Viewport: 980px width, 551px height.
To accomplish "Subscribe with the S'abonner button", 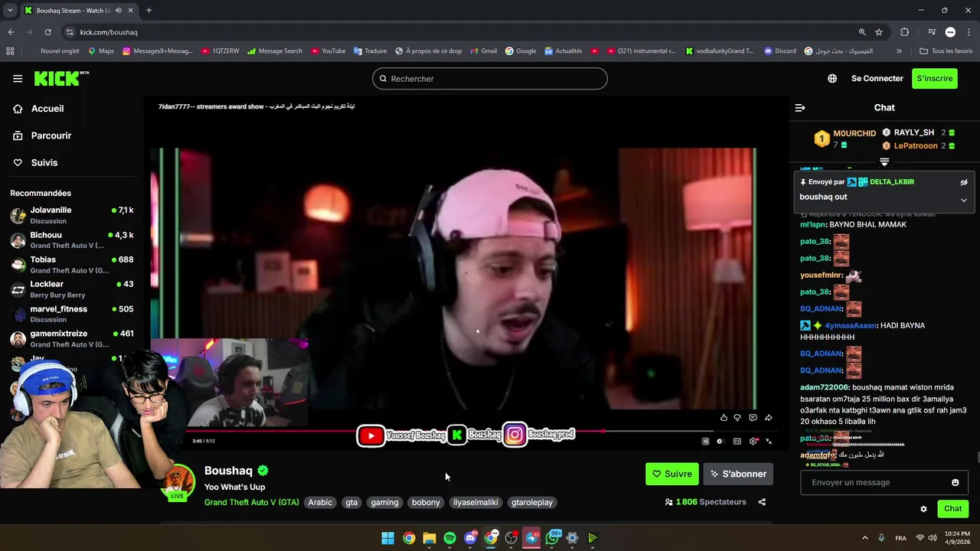I will pos(738,474).
